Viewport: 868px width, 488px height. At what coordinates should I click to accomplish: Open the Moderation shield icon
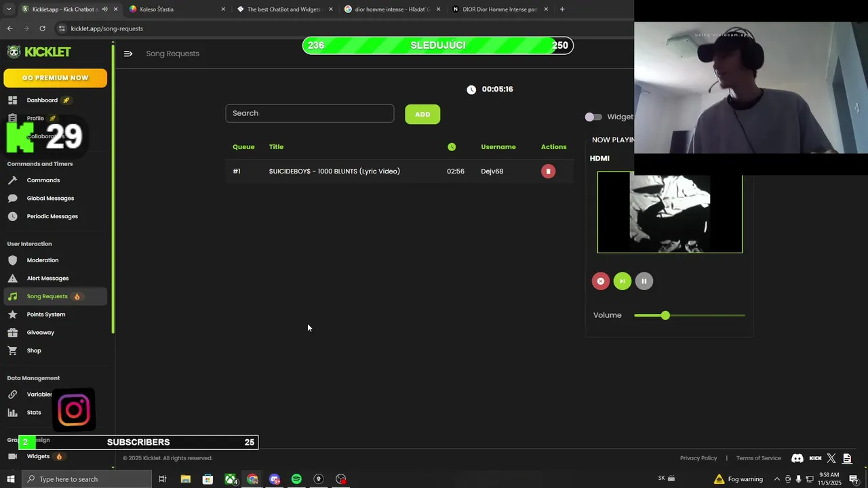tap(12, 260)
